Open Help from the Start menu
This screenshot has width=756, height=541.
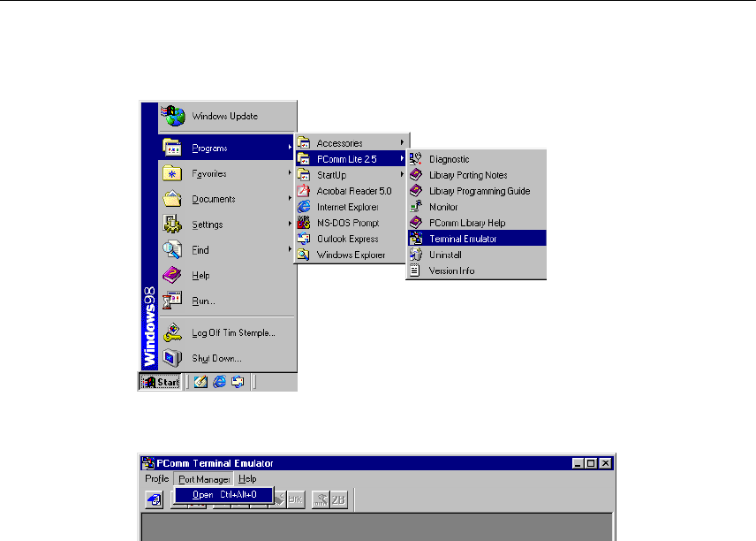227,276
